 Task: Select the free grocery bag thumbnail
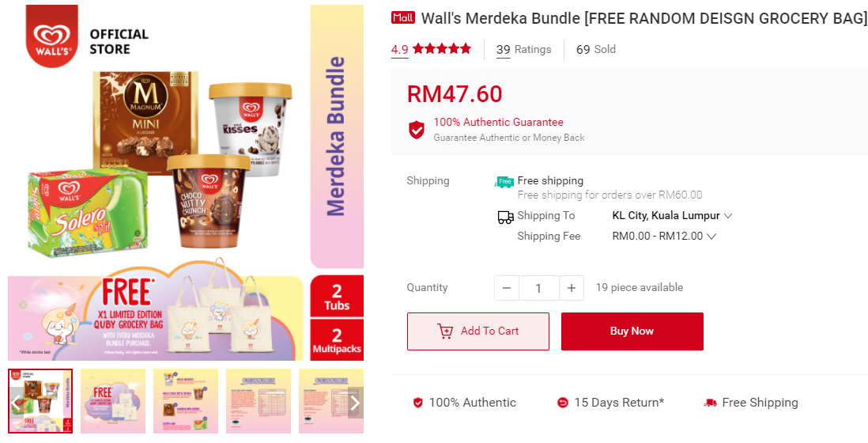click(x=113, y=401)
